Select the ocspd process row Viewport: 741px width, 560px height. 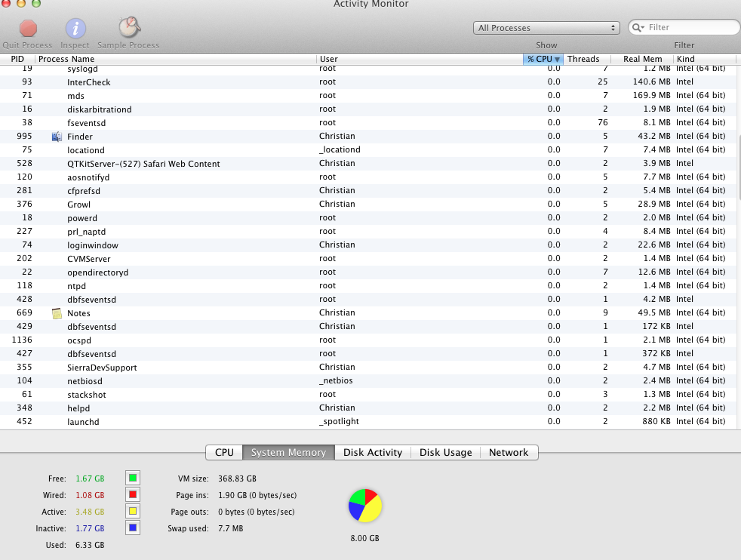click(x=368, y=340)
